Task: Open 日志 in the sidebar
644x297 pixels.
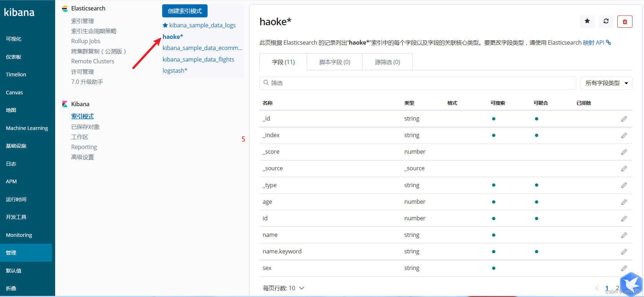Action: point(11,164)
